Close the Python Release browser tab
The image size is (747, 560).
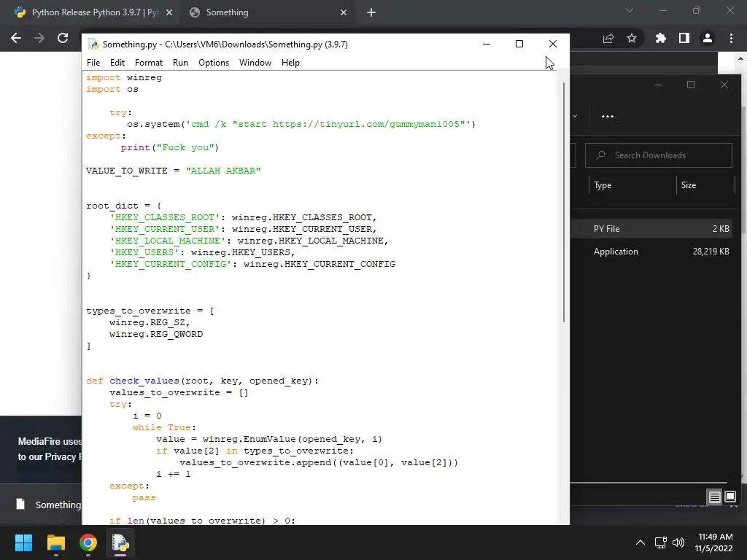point(169,12)
